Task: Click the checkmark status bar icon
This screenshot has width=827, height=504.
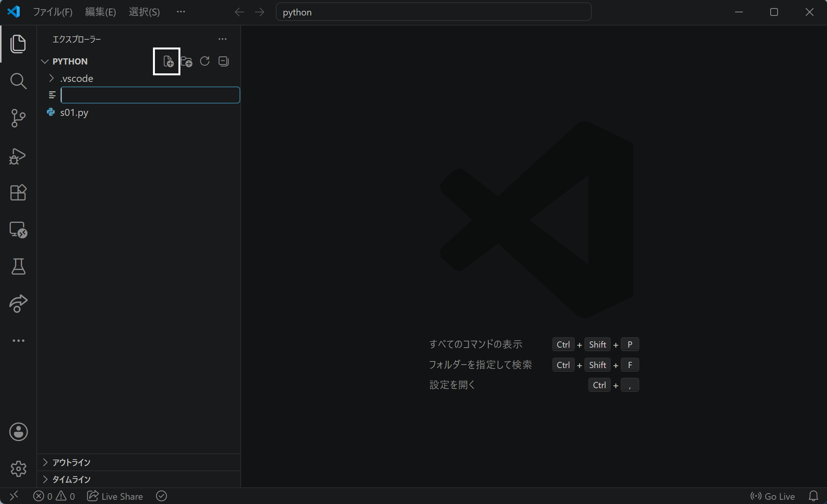Action: pos(161,496)
